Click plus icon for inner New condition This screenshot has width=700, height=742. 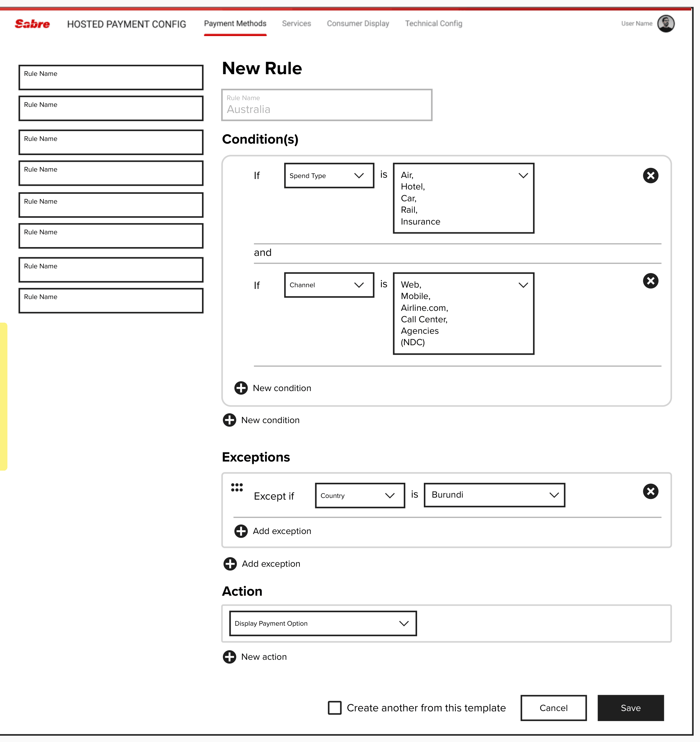coord(241,388)
